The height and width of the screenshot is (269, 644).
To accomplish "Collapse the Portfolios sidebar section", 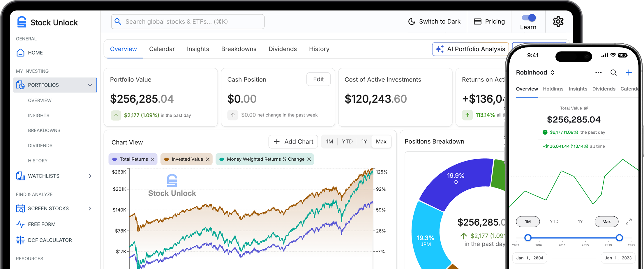I will (90, 85).
